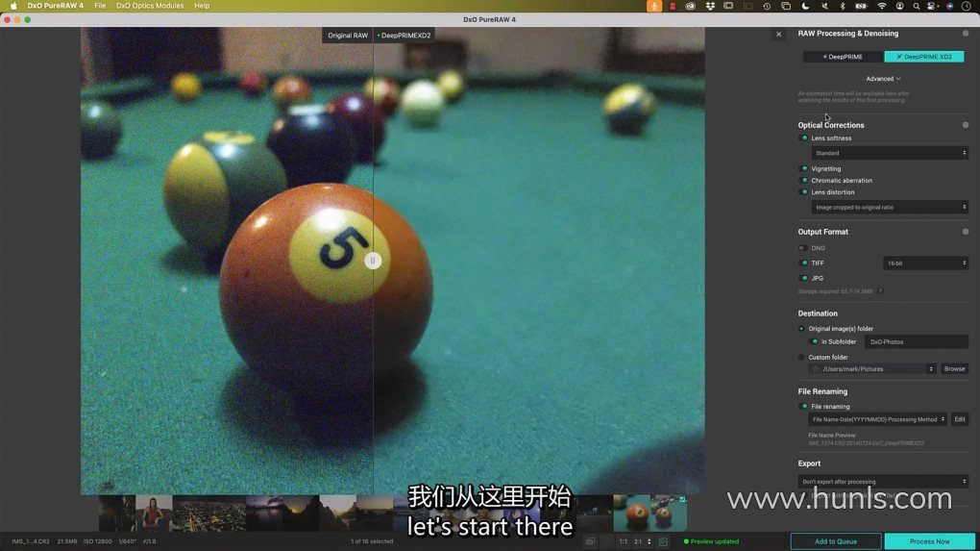Viewport: 980px width, 551px height.
Task: Click the RAW Processing & Denoising info dot
Action: (966, 33)
